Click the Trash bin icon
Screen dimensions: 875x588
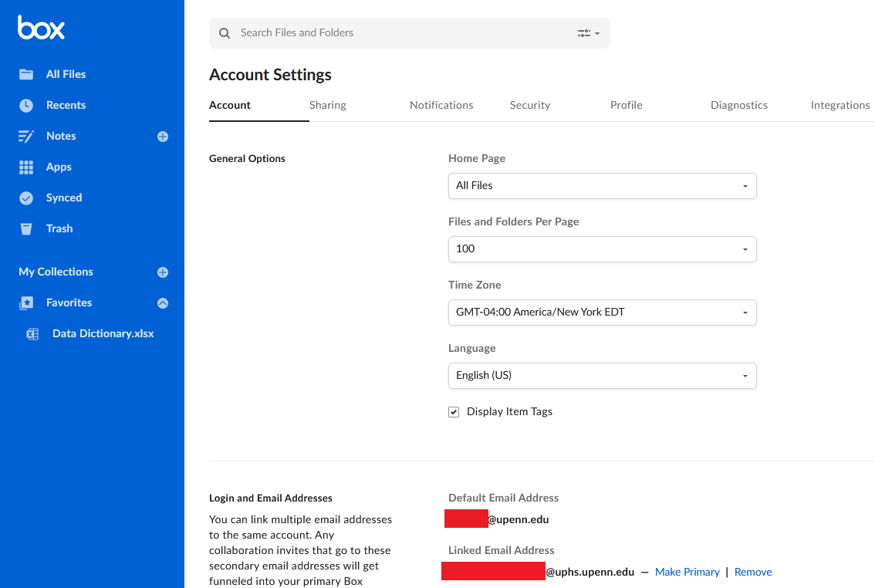(26, 228)
